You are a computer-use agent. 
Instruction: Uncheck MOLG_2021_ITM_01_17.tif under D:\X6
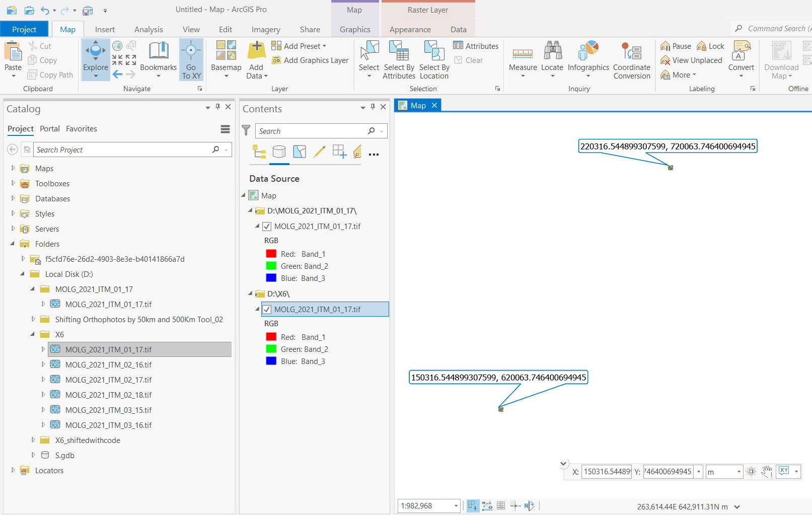[267, 309]
